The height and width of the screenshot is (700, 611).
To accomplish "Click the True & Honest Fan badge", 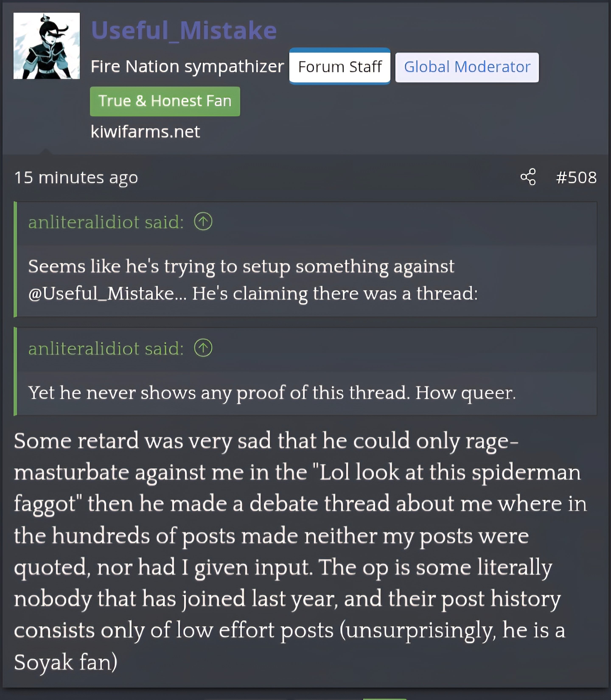I will (165, 101).
